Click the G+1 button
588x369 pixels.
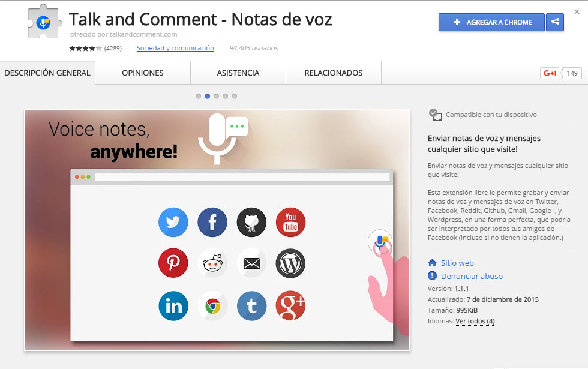[x=550, y=73]
